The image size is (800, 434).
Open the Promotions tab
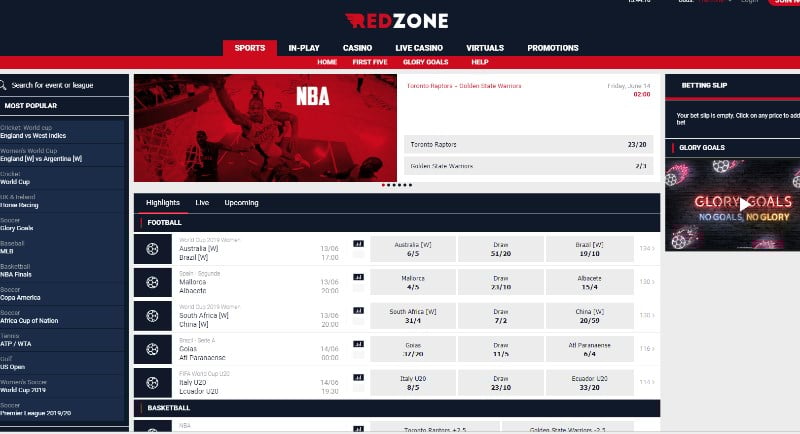tap(553, 48)
